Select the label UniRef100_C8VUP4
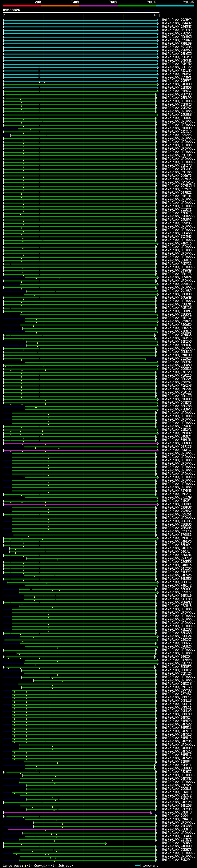 [177, 277]
